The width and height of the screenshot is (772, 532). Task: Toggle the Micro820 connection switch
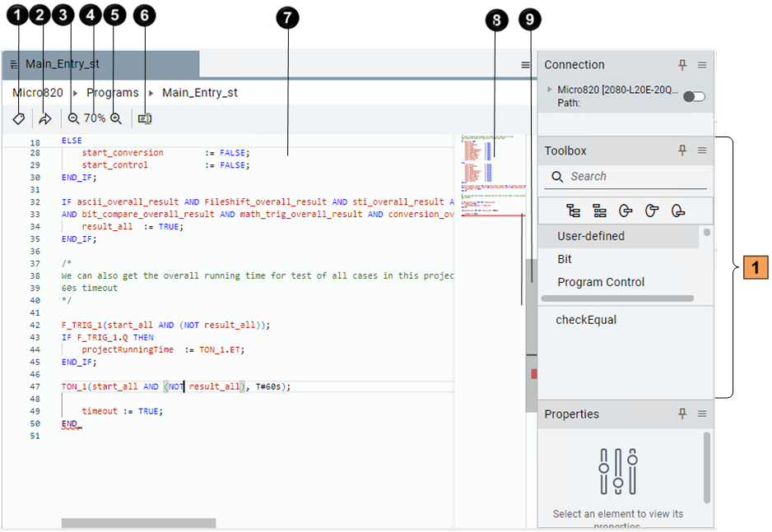point(694,96)
